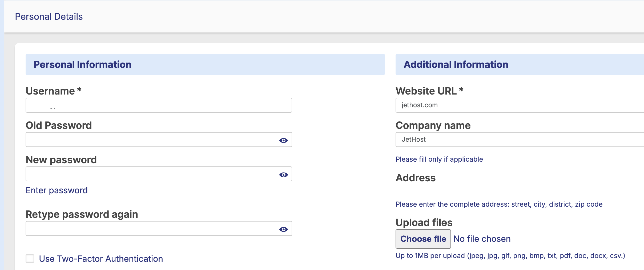
Task: Click the complete address instruction text
Action: (x=499, y=204)
